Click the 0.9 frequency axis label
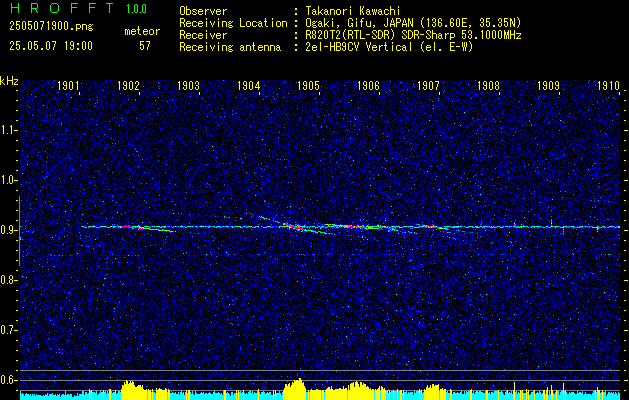The height and width of the screenshot is (400, 629). 8,230
